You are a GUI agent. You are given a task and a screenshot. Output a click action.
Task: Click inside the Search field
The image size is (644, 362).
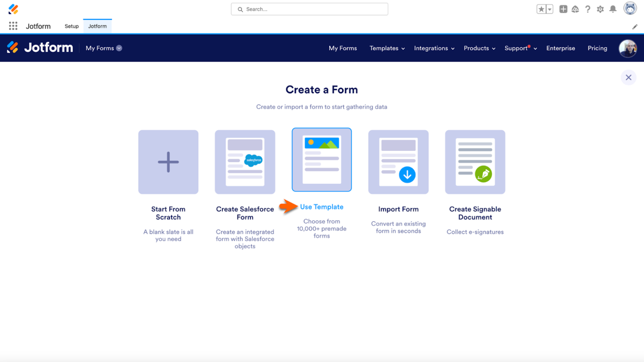(x=309, y=9)
